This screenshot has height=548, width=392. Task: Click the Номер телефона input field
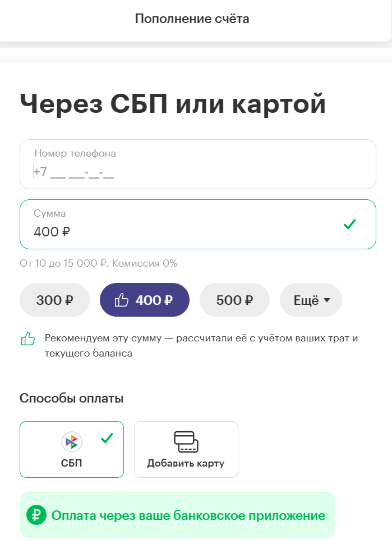pyautogui.click(x=197, y=164)
